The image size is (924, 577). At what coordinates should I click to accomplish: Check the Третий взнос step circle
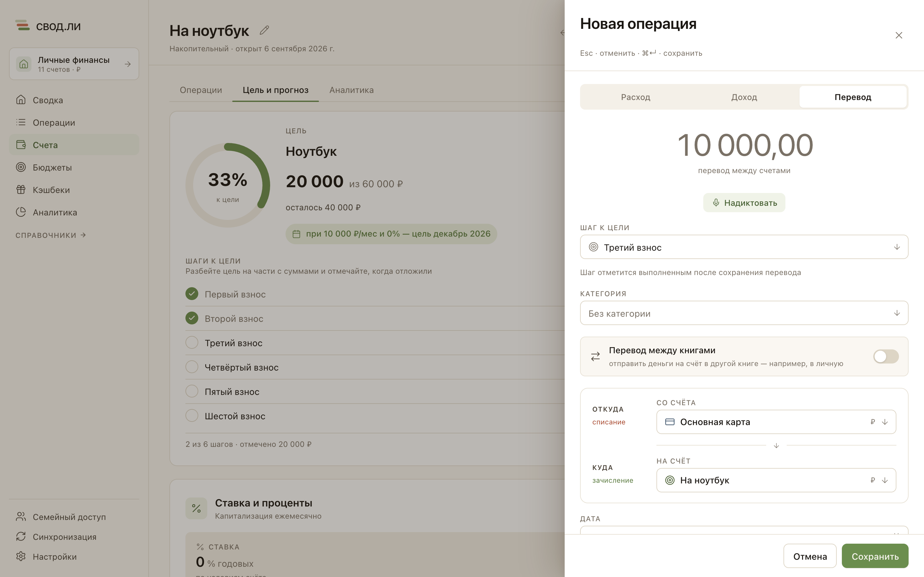(x=192, y=342)
